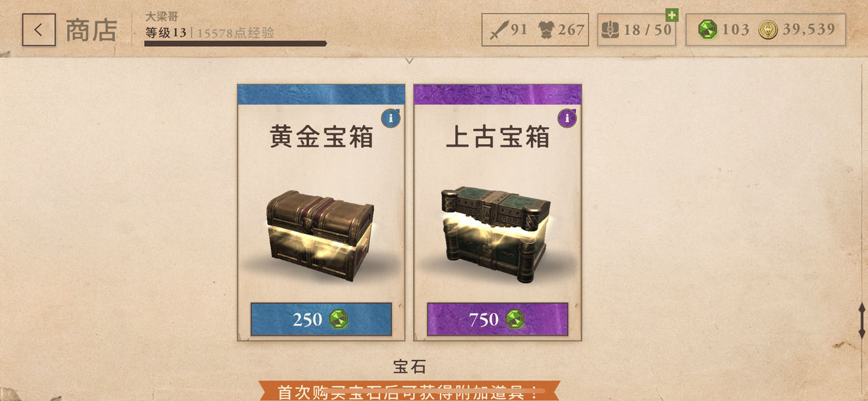Tap the experience progress bar
This screenshot has height=401, width=868.
(x=235, y=44)
